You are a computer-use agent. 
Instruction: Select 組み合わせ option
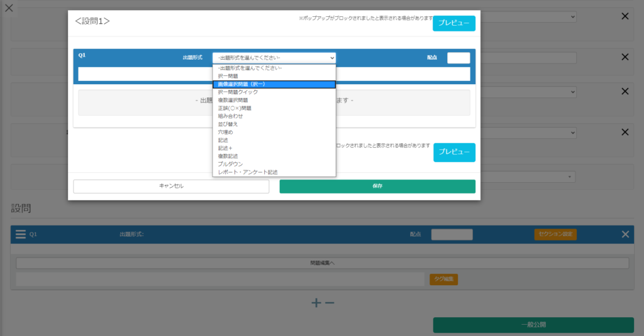(x=274, y=116)
